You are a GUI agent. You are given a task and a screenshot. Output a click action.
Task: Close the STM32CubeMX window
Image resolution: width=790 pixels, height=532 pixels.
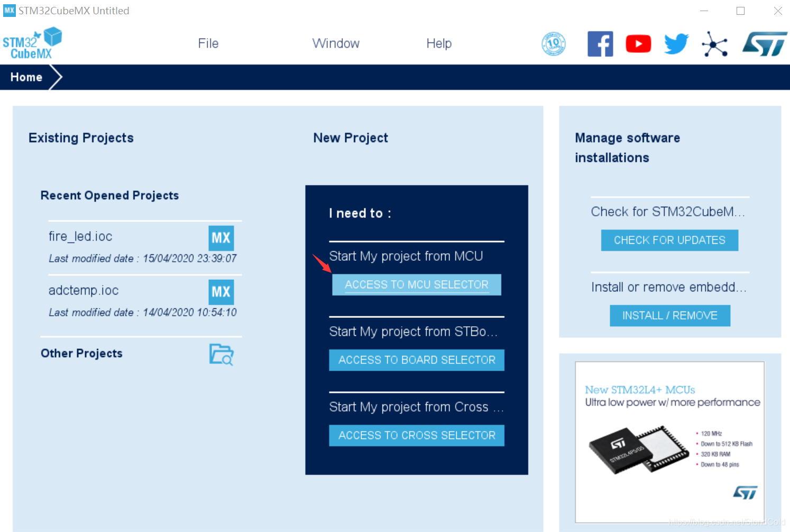[x=777, y=11]
